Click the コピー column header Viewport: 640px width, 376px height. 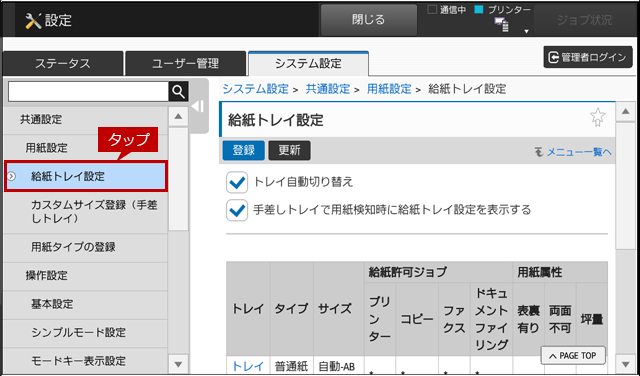tap(417, 319)
